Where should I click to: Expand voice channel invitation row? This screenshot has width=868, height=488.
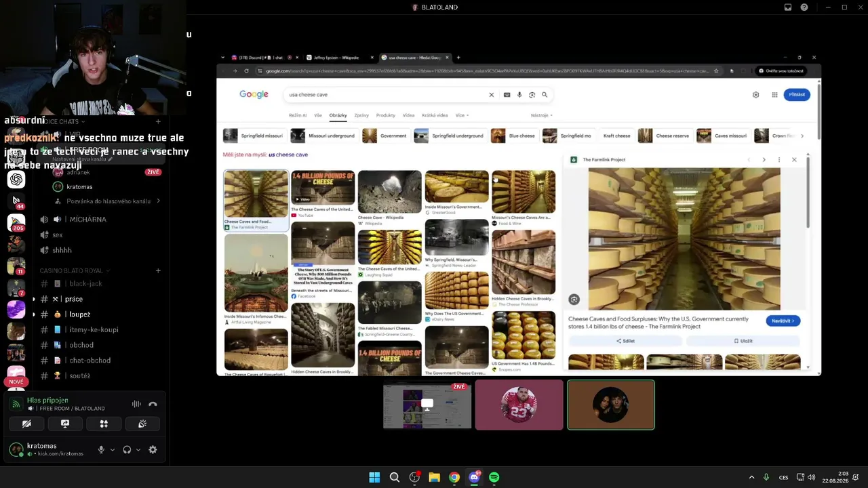[x=107, y=201]
